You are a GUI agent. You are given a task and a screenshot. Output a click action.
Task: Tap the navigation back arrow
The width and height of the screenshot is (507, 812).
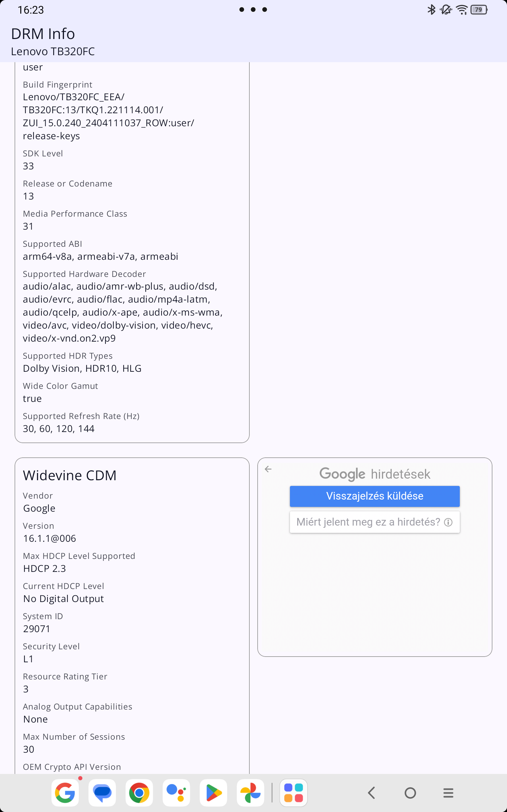(x=371, y=793)
